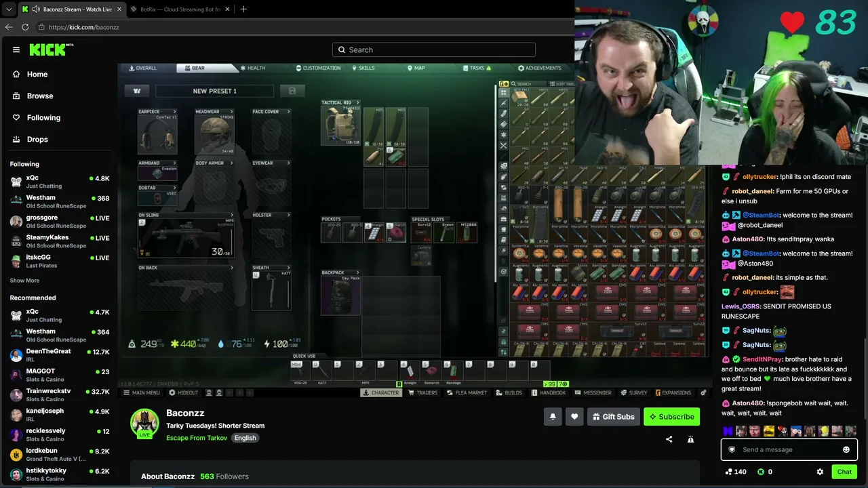Open the Health tab
This screenshot has height=488, width=868.
252,68
